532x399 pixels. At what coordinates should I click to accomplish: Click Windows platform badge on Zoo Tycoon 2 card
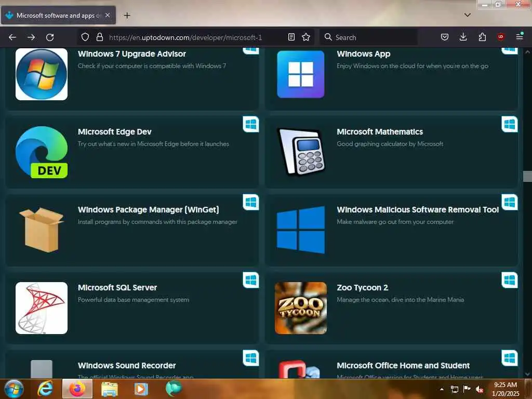[510, 280]
